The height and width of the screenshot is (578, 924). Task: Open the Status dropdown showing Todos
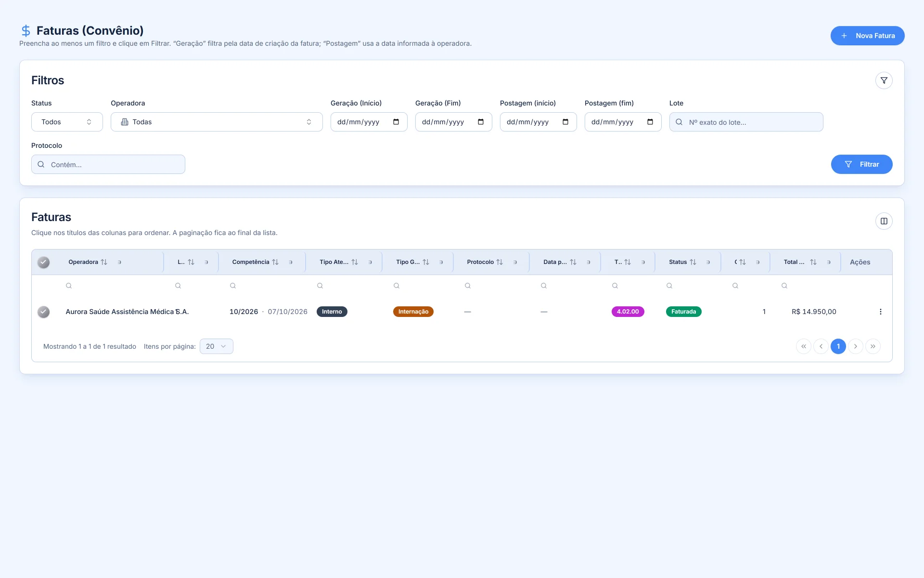(x=67, y=122)
